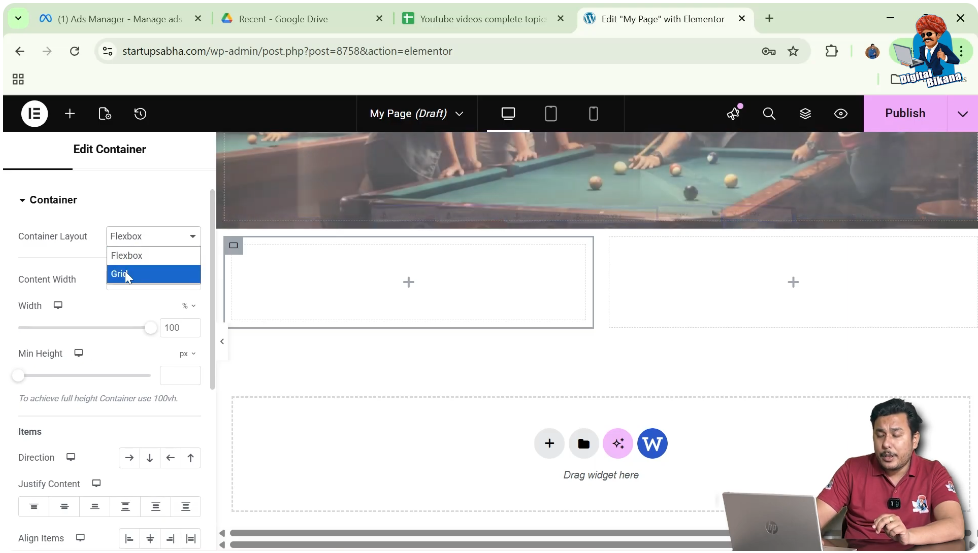This screenshot has width=978, height=553.
Task: Open the Min Height px unit selector
Action: click(x=187, y=353)
